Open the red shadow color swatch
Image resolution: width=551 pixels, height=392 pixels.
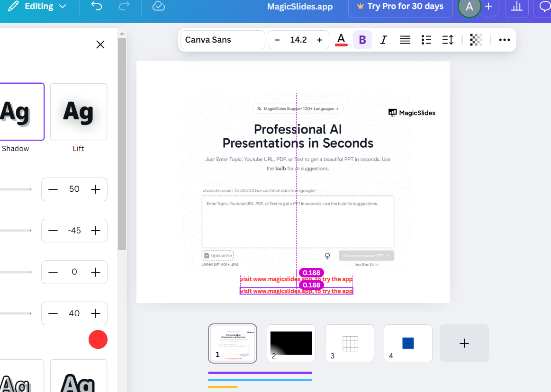(x=98, y=339)
